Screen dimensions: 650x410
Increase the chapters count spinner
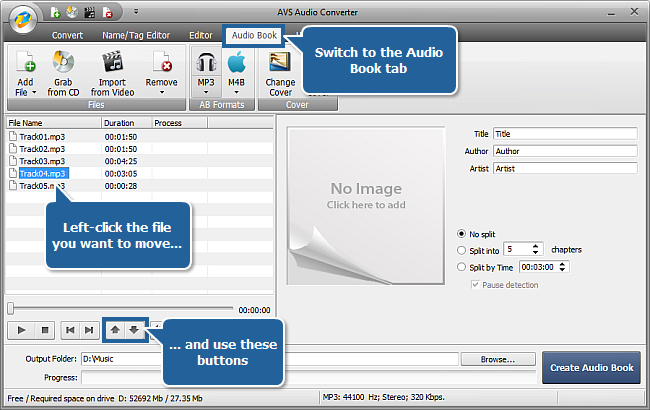(536, 246)
